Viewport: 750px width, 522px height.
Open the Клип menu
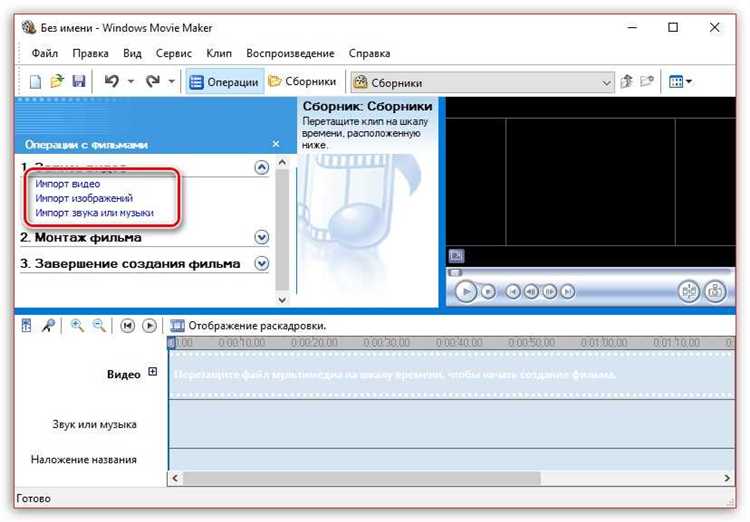point(219,53)
